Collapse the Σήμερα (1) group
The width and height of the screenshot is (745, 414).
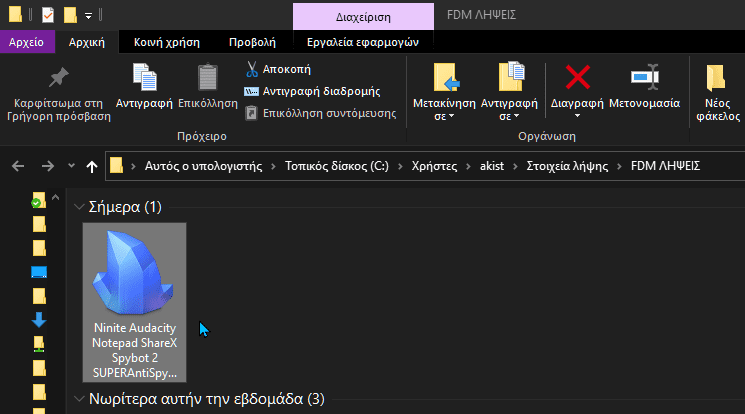click(79, 207)
